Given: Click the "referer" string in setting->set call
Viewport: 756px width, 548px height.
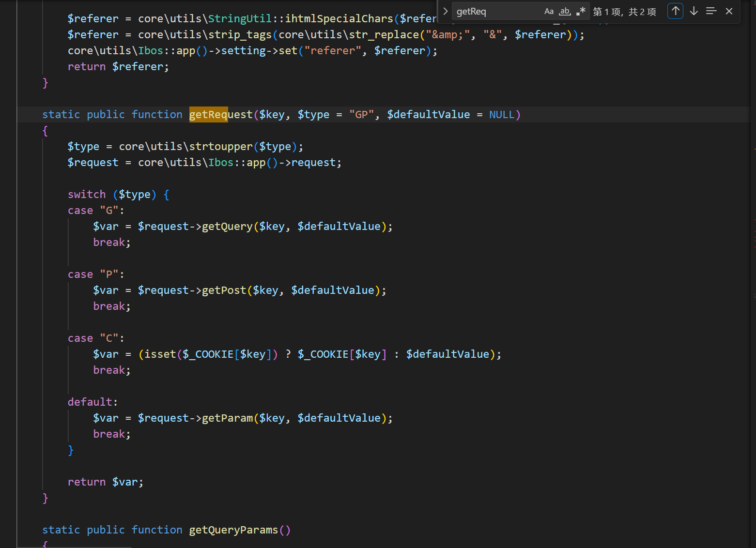Looking at the screenshot, I should click(333, 51).
